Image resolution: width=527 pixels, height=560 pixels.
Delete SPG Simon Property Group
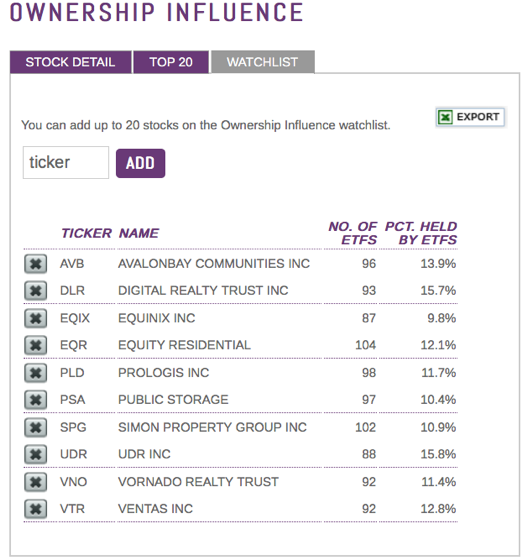pyautogui.click(x=35, y=428)
